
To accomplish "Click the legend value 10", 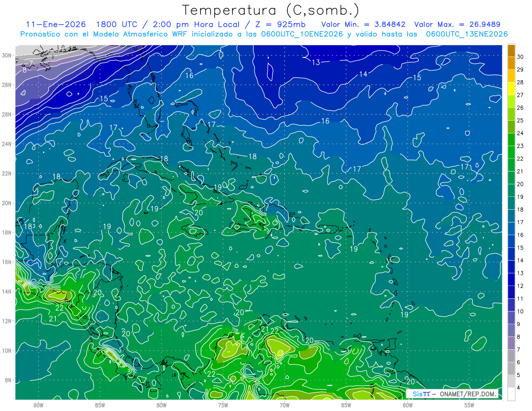I will 520,312.
